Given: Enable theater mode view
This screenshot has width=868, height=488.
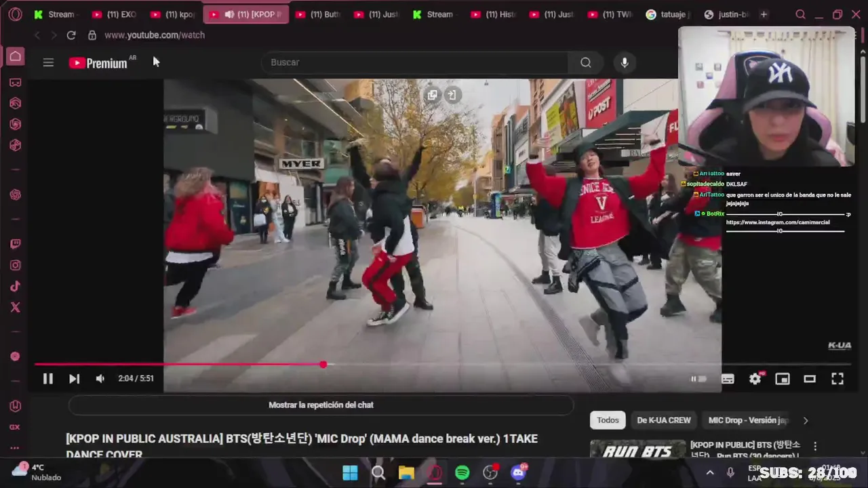Looking at the screenshot, I should (810, 379).
